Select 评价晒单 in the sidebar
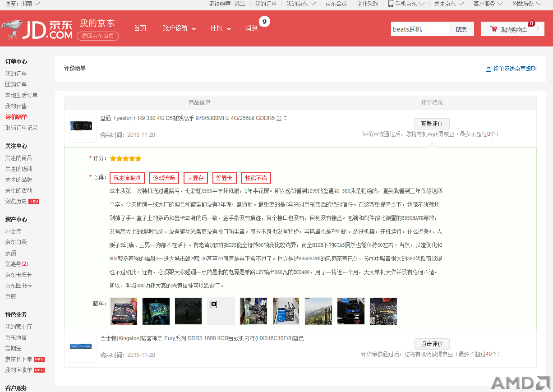This screenshot has height=392, width=553. click(16, 117)
